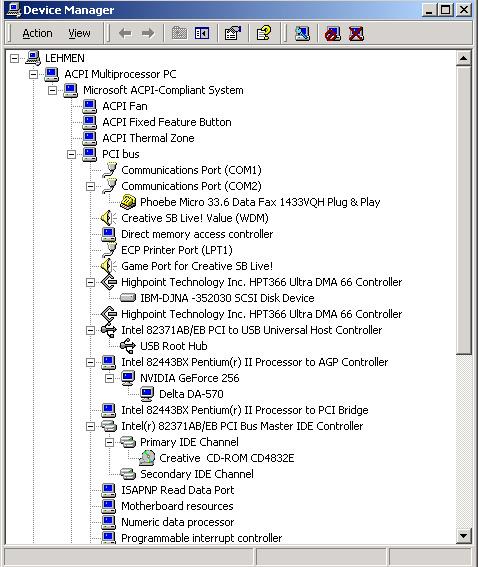Collapse the first HPT366 controller node
478x567 pixels.
pos(90,282)
